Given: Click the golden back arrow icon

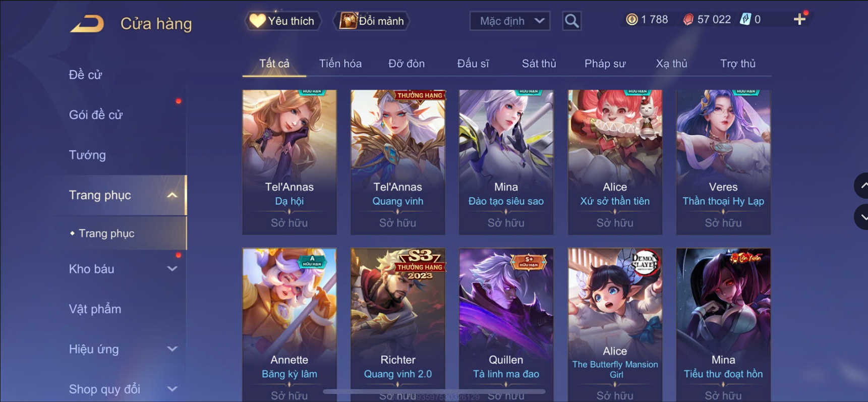Looking at the screenshot, I should tap(87, 23).
